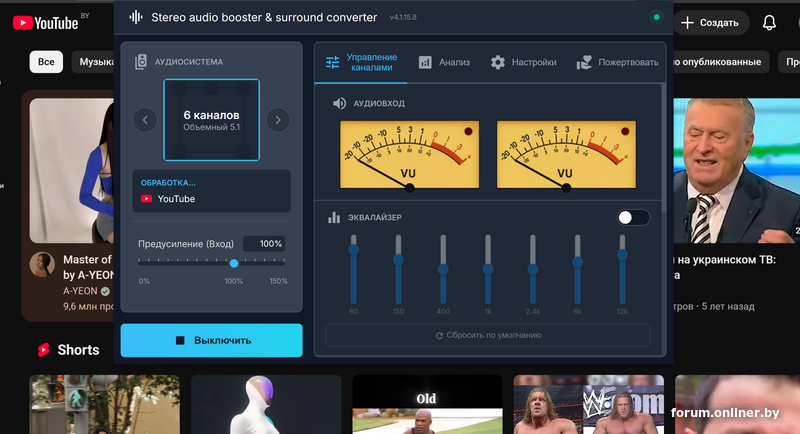Image resolution: width=800 pixels, height=434 pixels.
Task: Open the traffic light Shorts thumbnail
Action: click(x=105, y=404)
